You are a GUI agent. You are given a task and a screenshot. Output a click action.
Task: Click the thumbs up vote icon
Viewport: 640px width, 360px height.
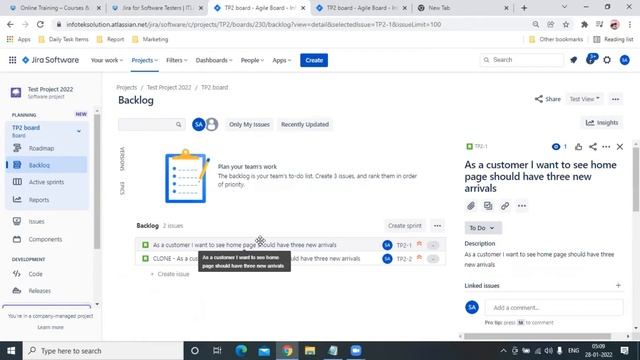pos(578,147)
